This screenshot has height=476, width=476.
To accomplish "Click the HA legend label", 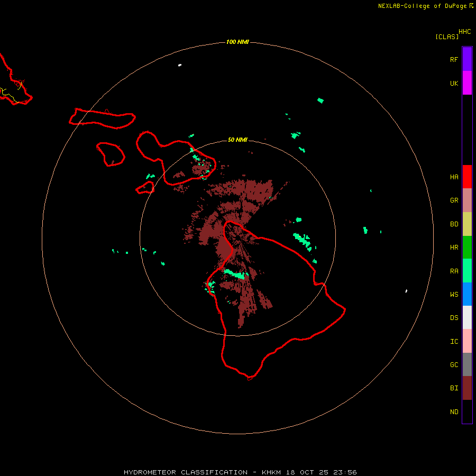I will (x=454, y=177).
